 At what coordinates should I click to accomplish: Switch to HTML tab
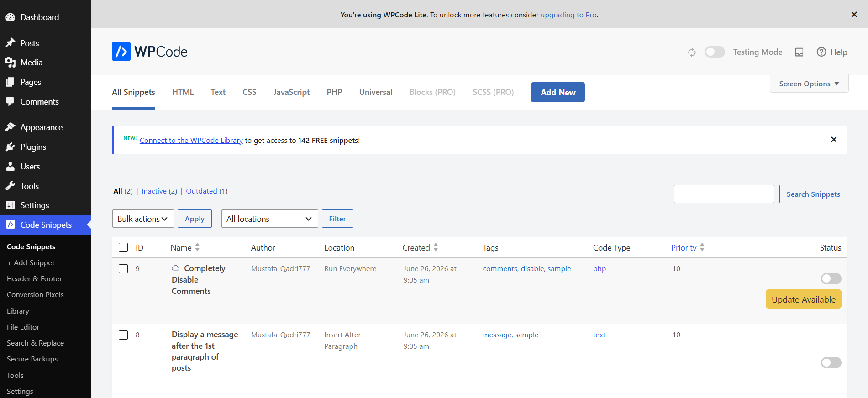coord(183,92)
